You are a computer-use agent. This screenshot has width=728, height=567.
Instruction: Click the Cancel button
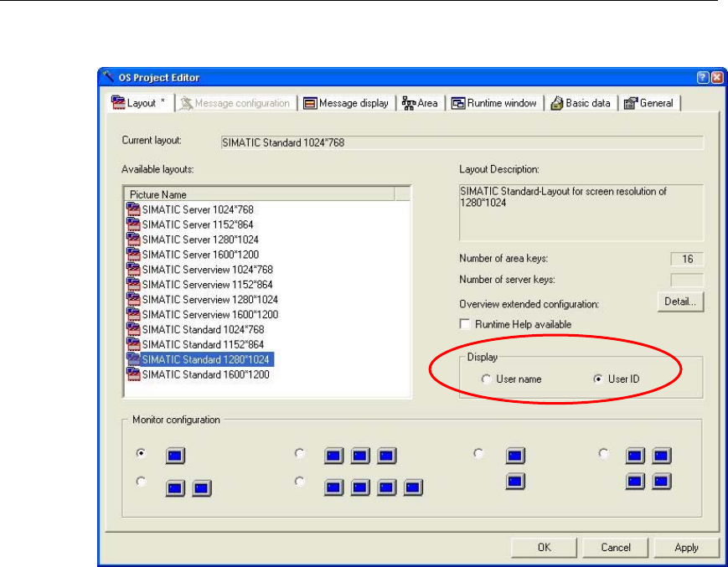pyautogui.click(x=616, y=548)
